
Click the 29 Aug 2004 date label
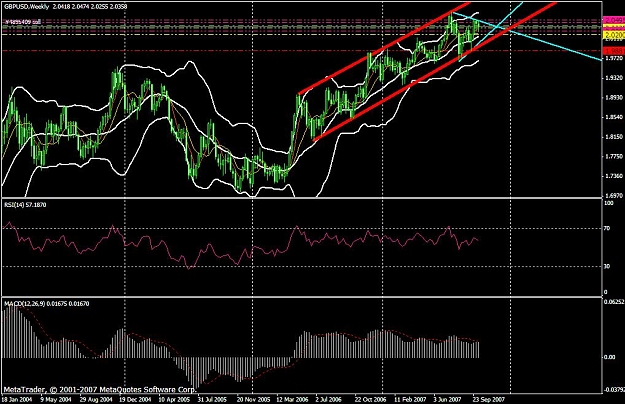tap(96, 399)
